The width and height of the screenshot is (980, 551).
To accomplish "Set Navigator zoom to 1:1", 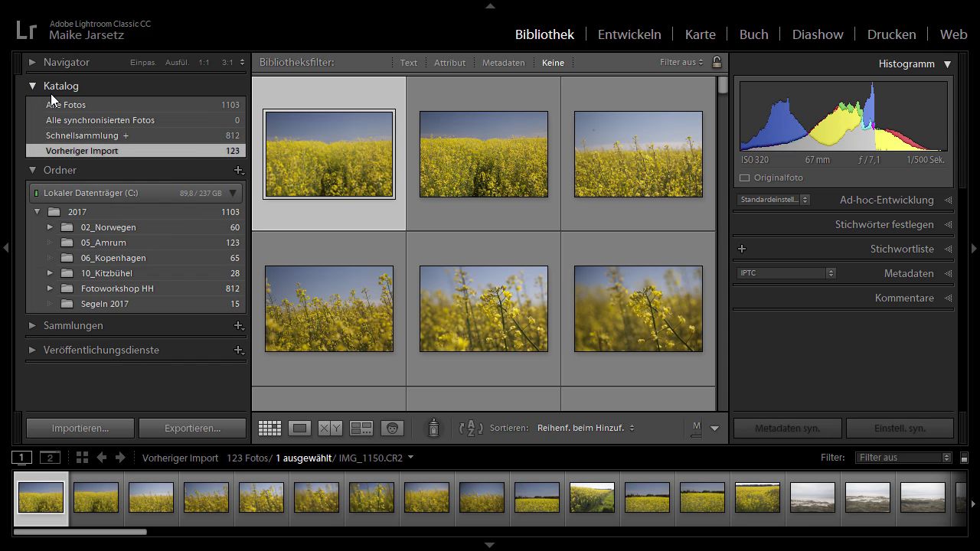I will tap(204, 63).
